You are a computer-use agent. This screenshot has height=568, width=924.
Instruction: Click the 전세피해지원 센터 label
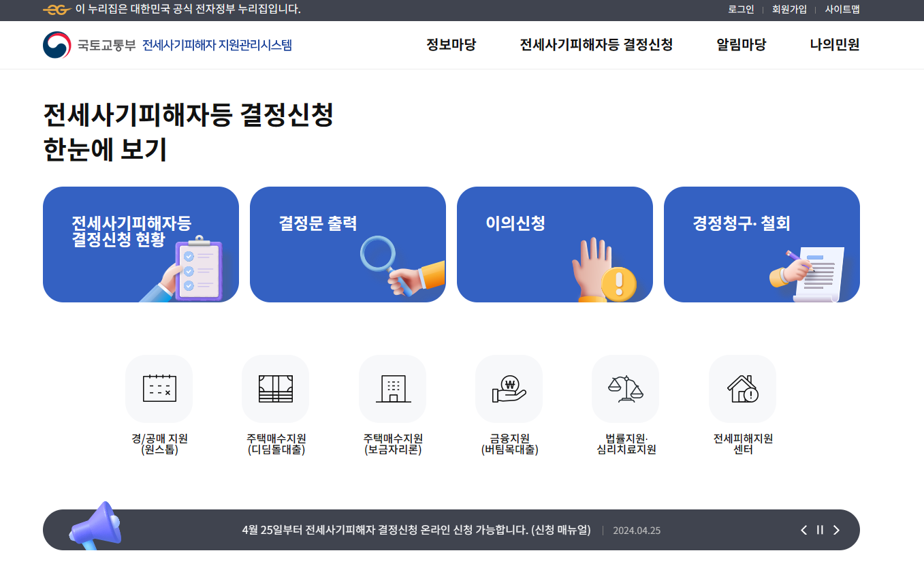click(x=743, y=444)
